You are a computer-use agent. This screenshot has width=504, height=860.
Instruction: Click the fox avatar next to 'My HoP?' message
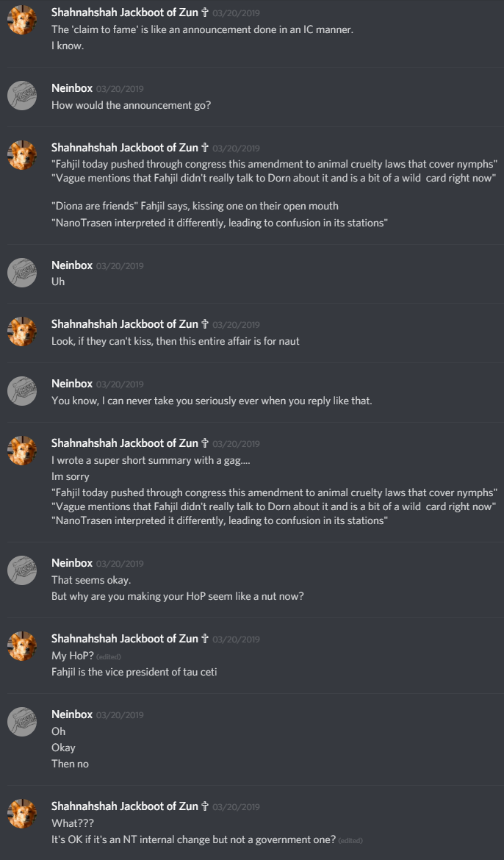21,645
